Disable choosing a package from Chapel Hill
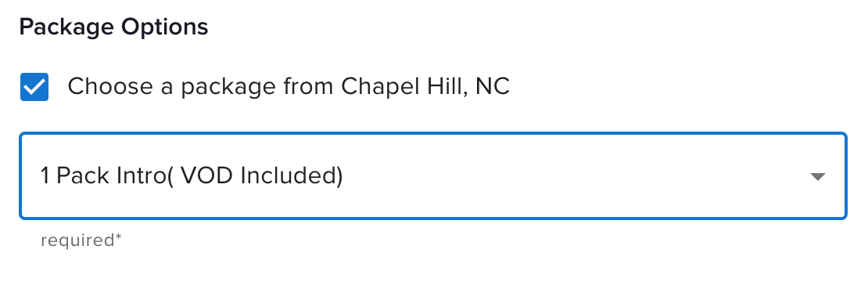The image size is (868, 282). pos(34,87)
